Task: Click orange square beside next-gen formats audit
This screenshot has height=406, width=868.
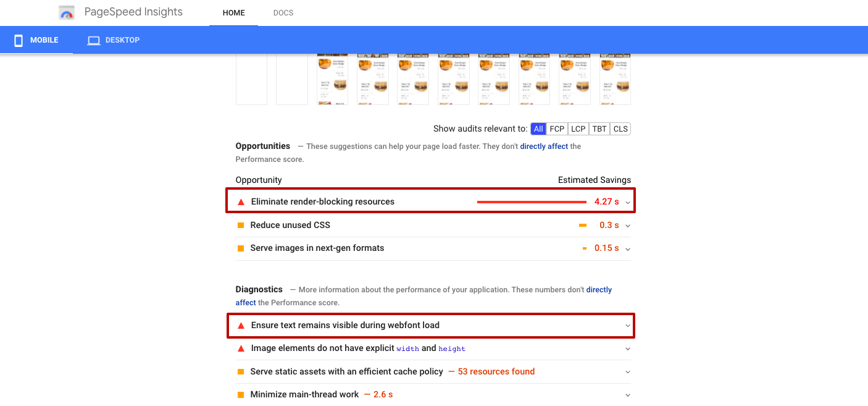Action: (241, 248)
